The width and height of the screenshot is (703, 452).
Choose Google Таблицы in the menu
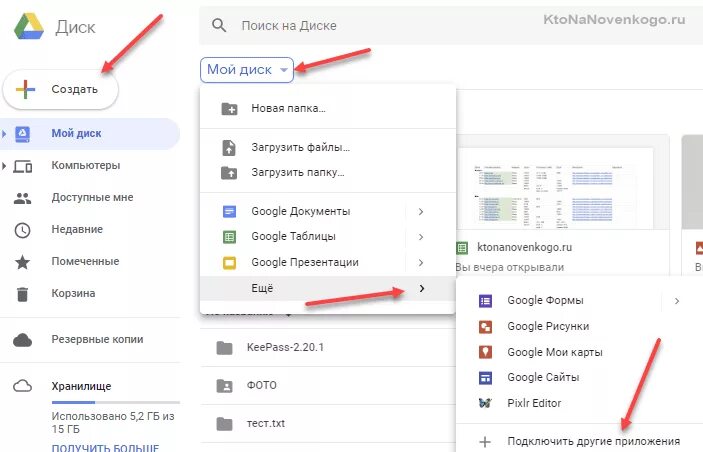pos(328,237)
